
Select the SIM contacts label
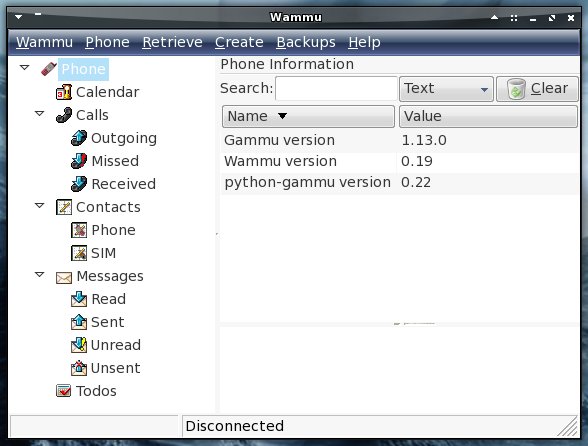[104, 253]
